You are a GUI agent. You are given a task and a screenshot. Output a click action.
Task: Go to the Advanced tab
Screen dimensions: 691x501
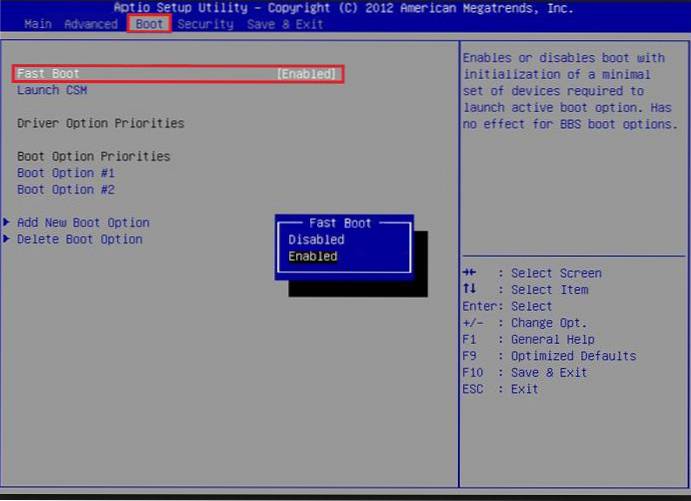pyautogui.click(x=91, y=23)
